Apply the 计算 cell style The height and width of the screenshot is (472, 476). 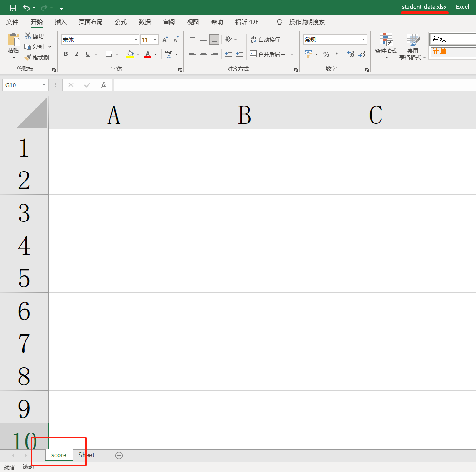tap(453, 52)
